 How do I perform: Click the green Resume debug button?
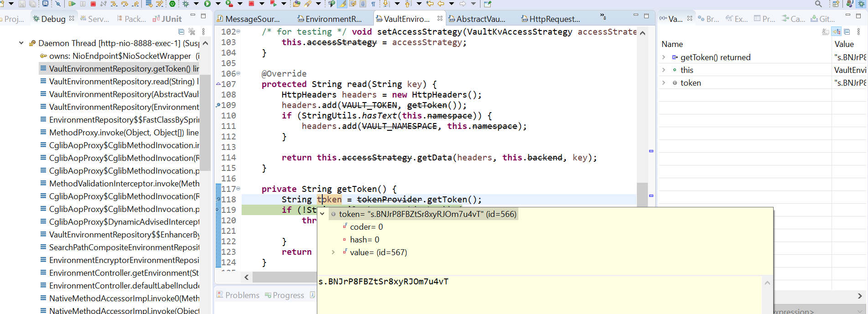[x=72, y=4]
